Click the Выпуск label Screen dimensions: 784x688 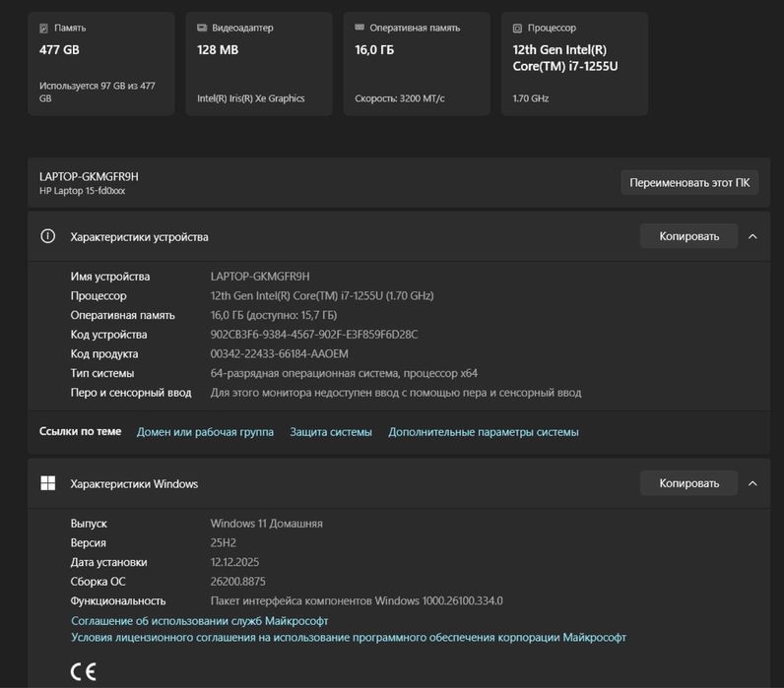(89, 524)
